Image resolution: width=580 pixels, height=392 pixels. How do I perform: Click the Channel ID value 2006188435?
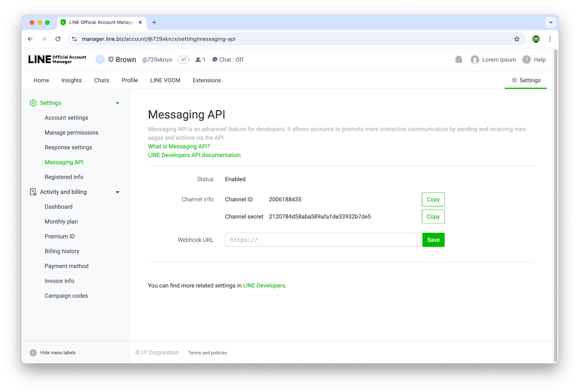[285, 199]
